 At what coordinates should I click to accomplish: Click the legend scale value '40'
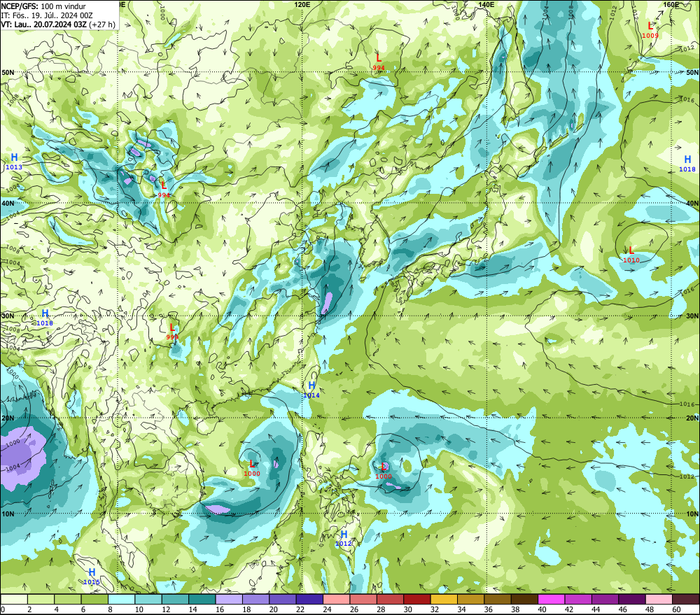click(x=542, y=609)
